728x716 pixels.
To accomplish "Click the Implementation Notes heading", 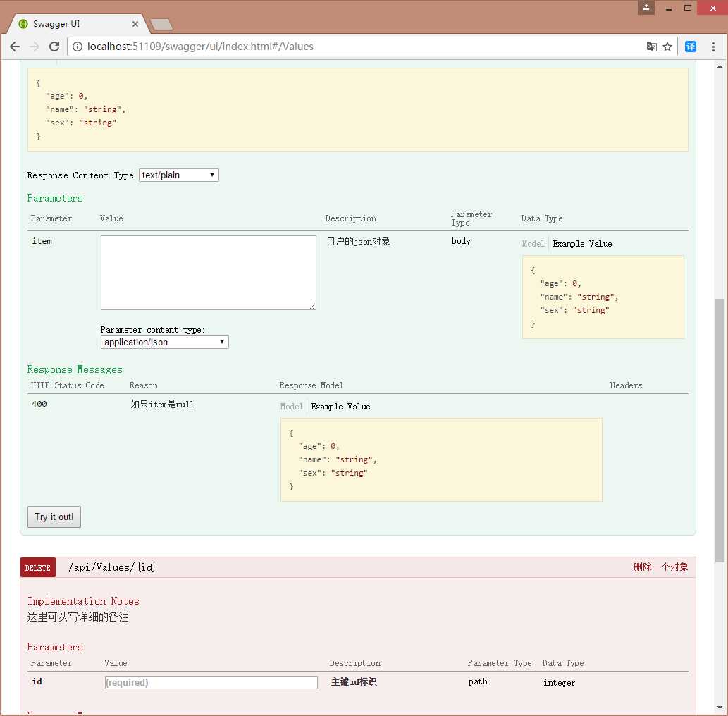I will click(x=83, y=601).
